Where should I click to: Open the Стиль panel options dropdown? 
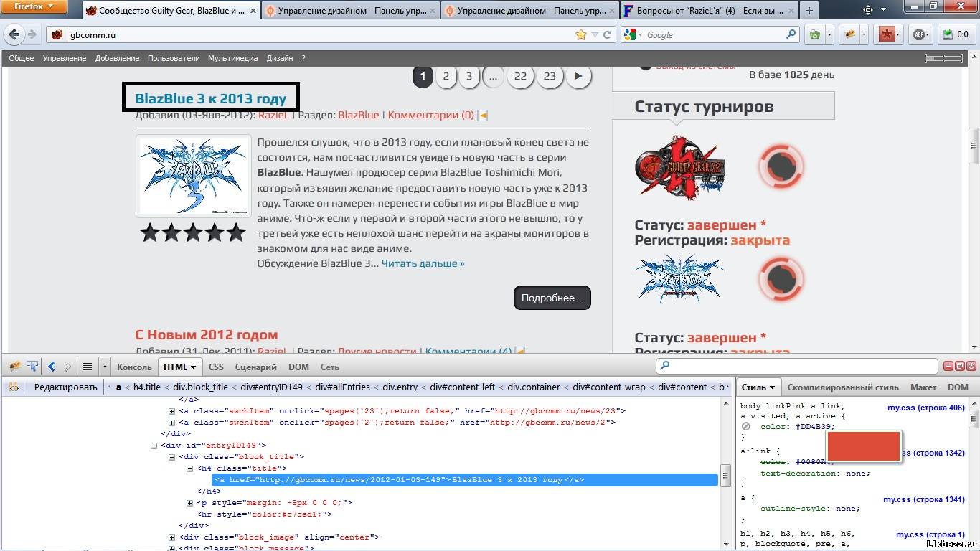coord(773,387)
